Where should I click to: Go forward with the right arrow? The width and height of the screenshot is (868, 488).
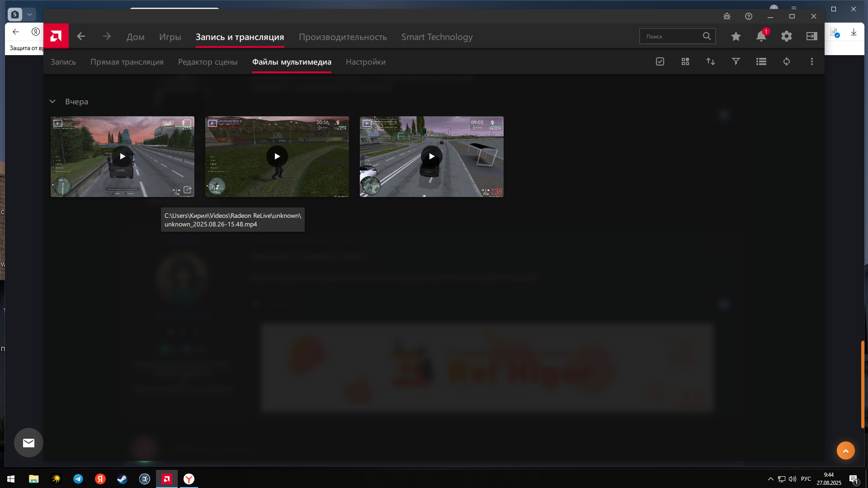point(107,36)
